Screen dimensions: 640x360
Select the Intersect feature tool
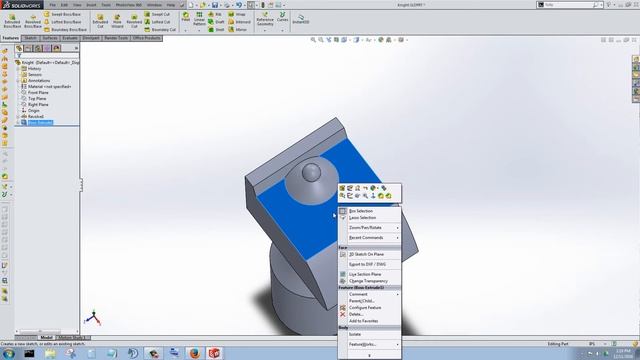(240, 22)
